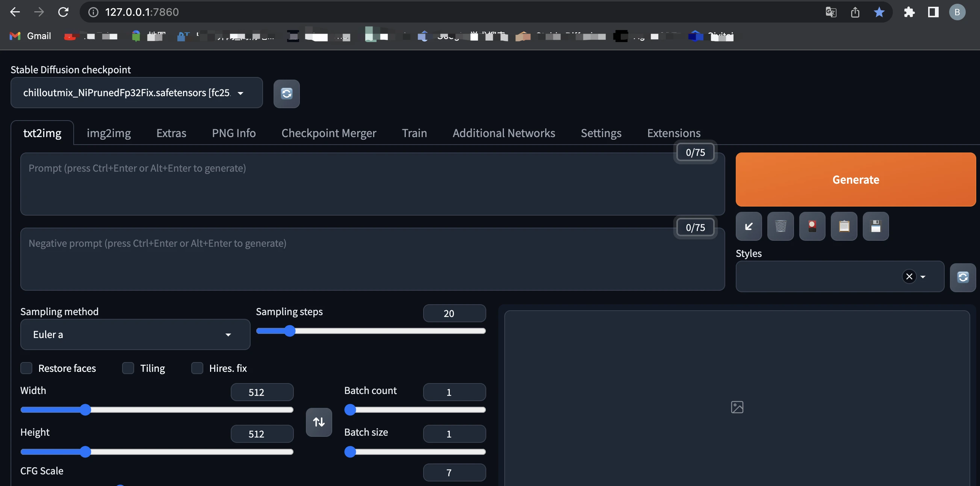The width and height of the screenshot is (980, 486).
Task: Apply selected styles clipboard icon
Action: click(x=844, y=226)
